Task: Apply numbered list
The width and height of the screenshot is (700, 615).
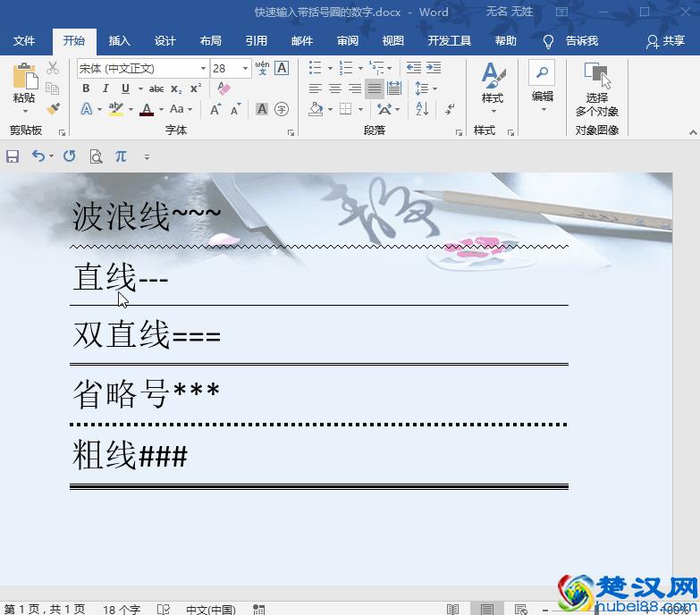Action: [346, 68]
